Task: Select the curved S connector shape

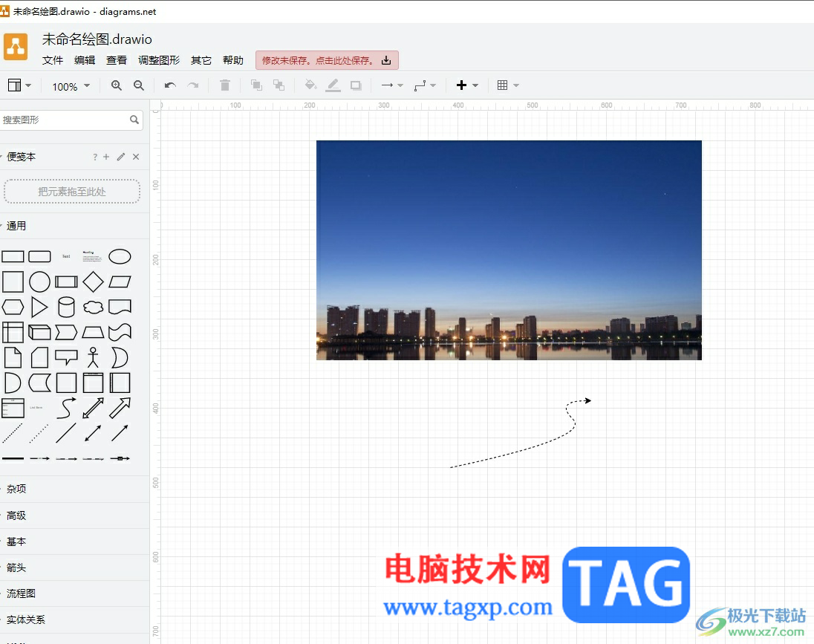Action: pos(66,408)
